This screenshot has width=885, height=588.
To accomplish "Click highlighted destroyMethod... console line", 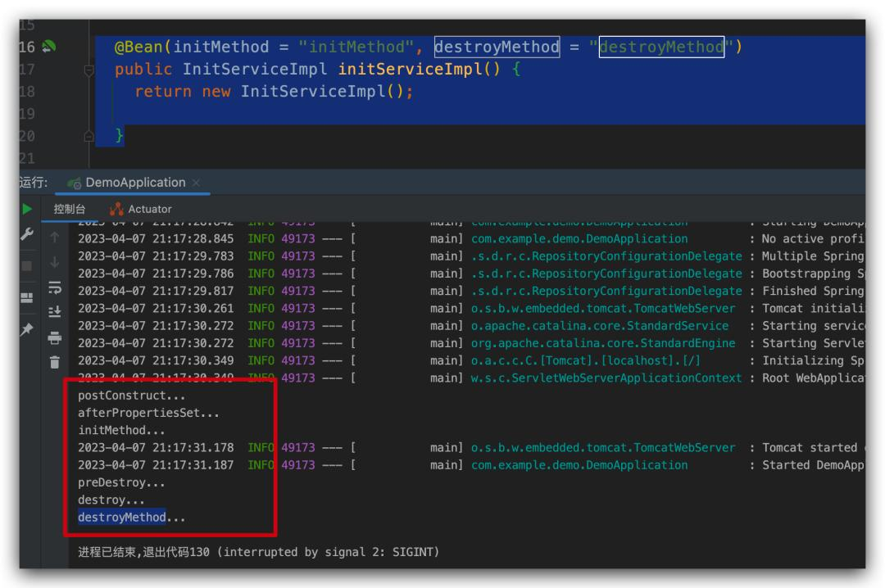I will (131, 518).
